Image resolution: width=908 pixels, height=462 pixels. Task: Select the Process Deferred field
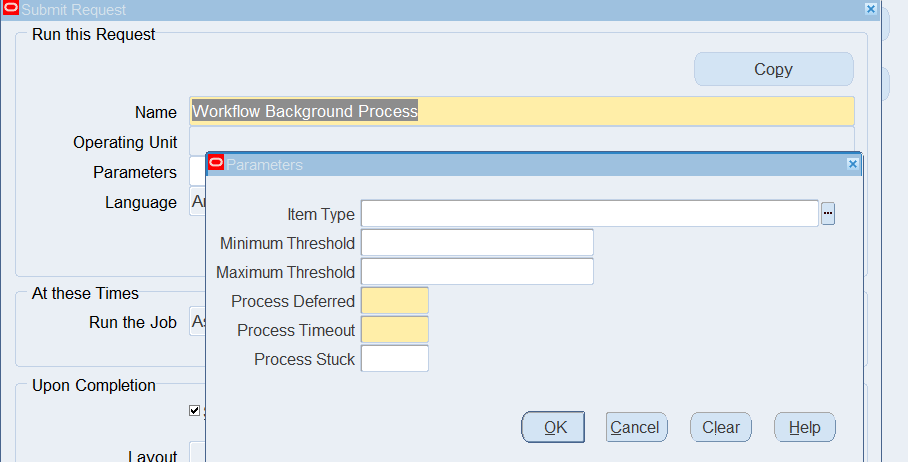[395, 301]
